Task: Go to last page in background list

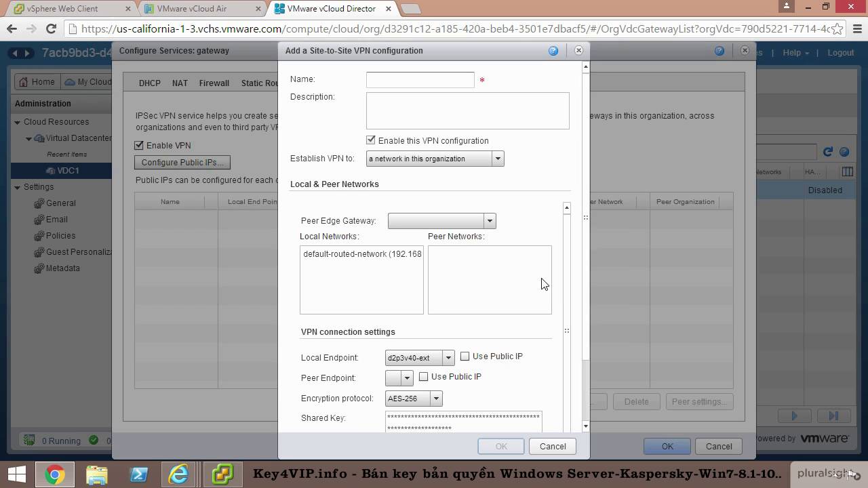Action: click(x=833, y=415)
